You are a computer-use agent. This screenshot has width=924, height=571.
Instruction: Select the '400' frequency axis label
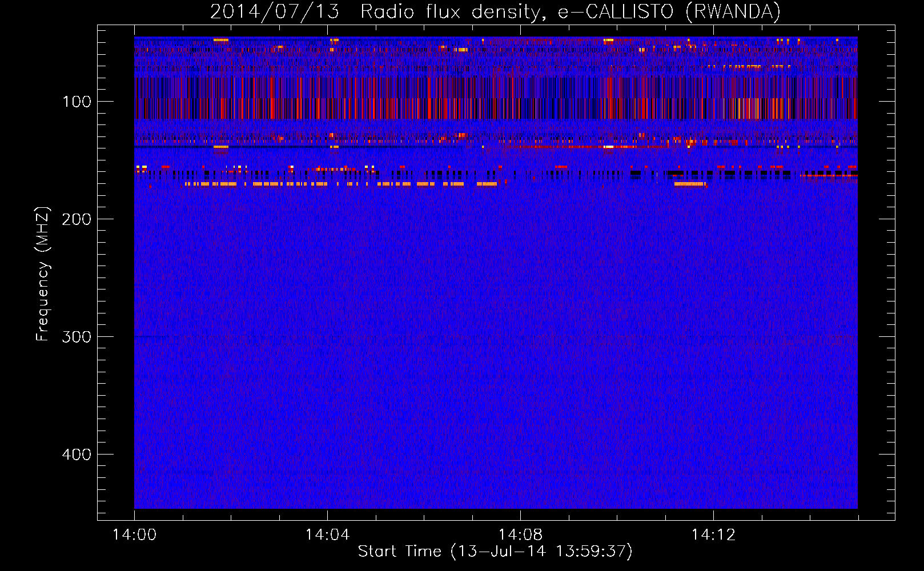pyautogui.click(x=77, y=455)
